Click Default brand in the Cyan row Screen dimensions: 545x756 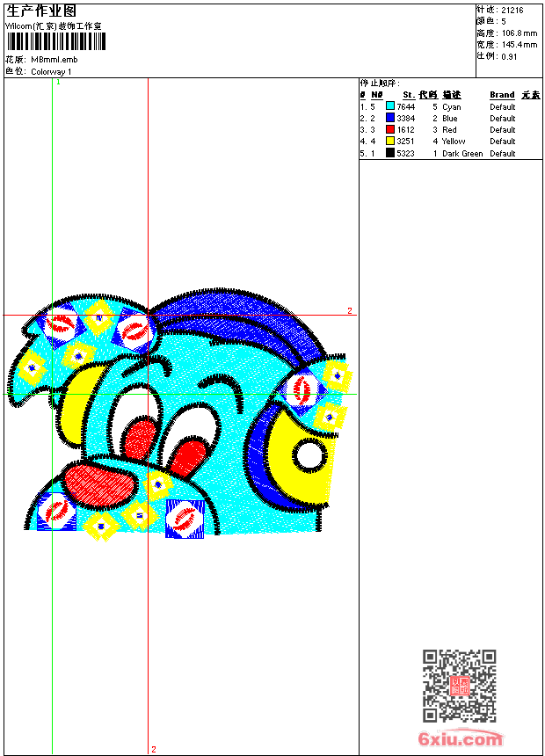[503, 106]
